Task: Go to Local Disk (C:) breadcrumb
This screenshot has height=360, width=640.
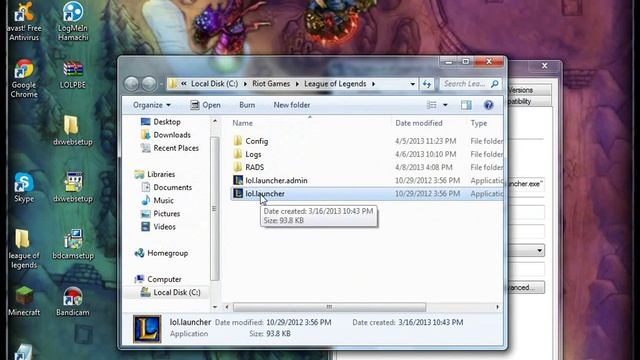Action: tap(214, 84)
